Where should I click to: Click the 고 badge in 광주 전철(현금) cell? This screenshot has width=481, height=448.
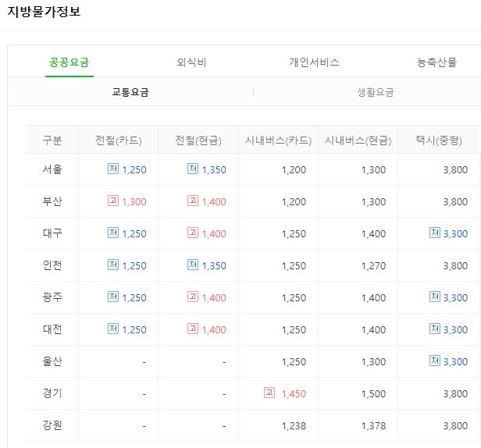[193, 297]
